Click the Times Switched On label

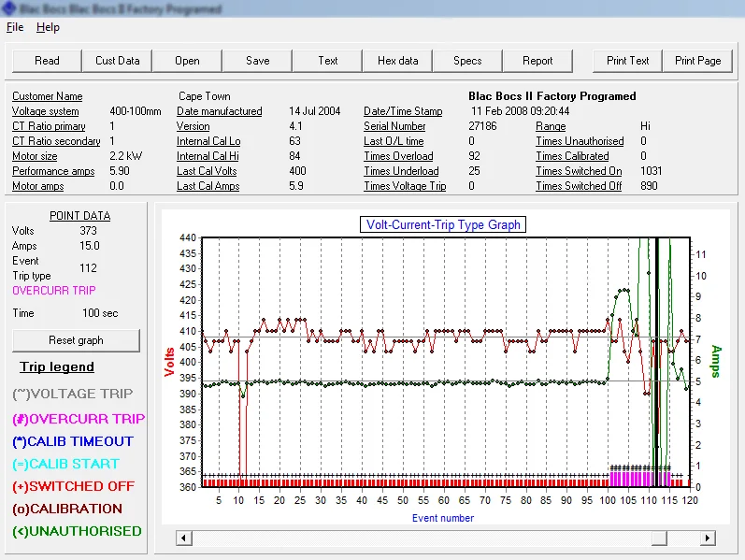pyautogui.click(x=579, y=171)
